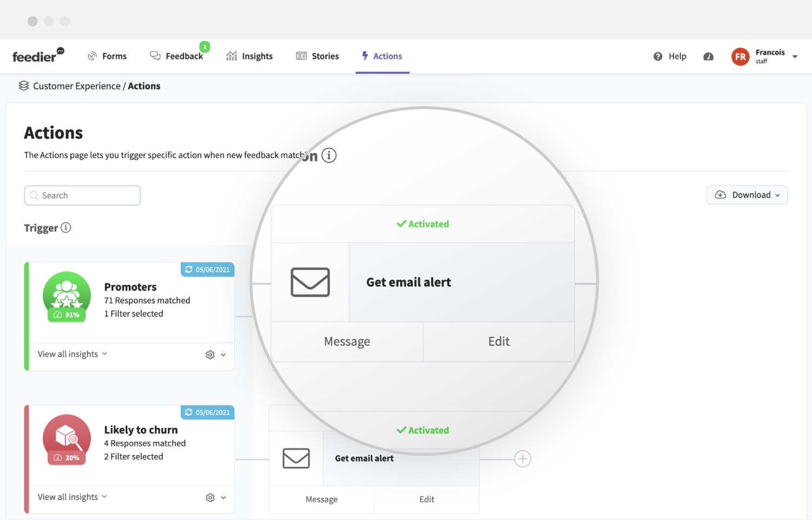Click the Promoters badge icon
The height and width of the screenshot is (520, 812).
pyautogui.click(x=67, y=295)
